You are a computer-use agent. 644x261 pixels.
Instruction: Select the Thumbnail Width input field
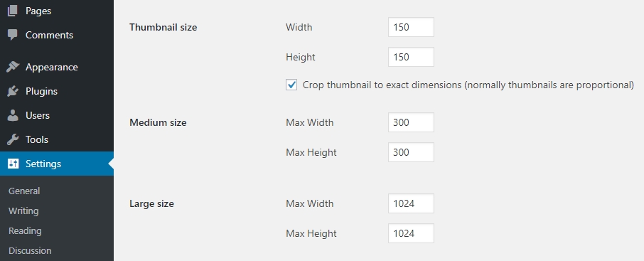(411, 27)
